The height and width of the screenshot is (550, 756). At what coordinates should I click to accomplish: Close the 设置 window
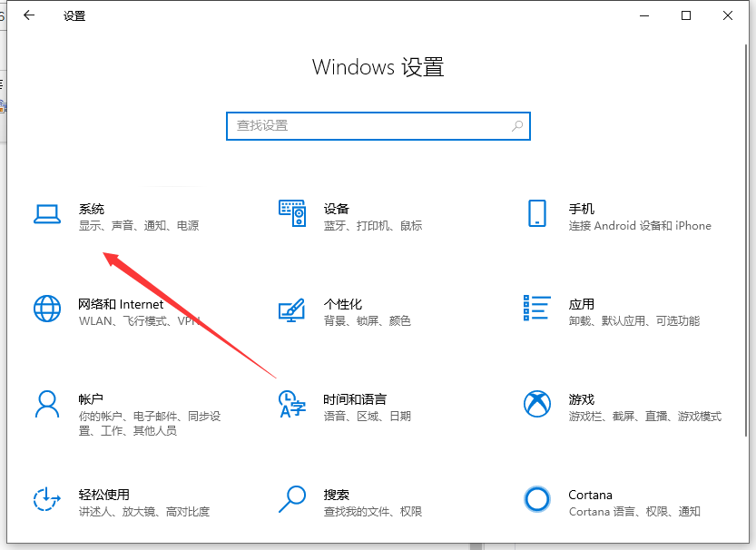coord(728,15)
